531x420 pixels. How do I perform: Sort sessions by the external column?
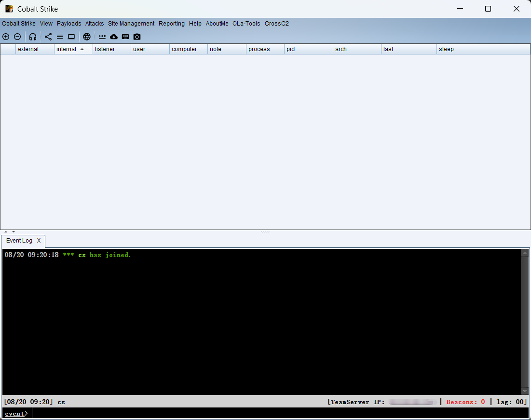click(x=35, y=49)
